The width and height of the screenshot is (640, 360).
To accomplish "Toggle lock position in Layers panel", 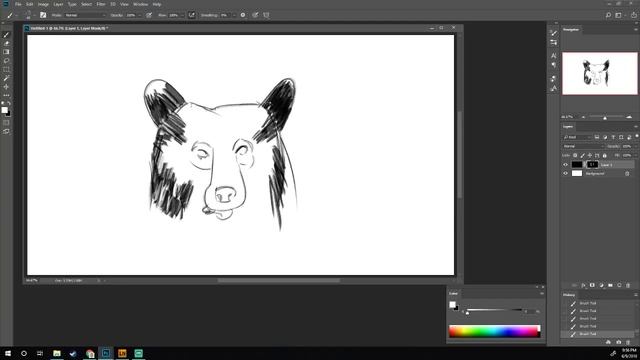I will point(590,156).
